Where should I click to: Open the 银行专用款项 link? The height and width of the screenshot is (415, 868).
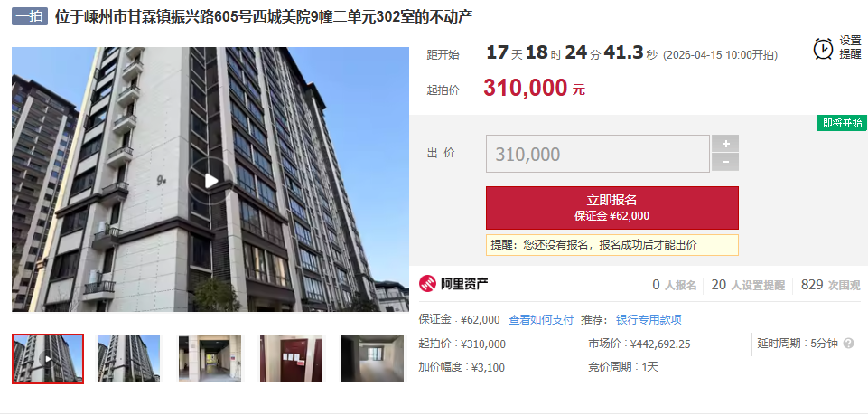(649, 320)
